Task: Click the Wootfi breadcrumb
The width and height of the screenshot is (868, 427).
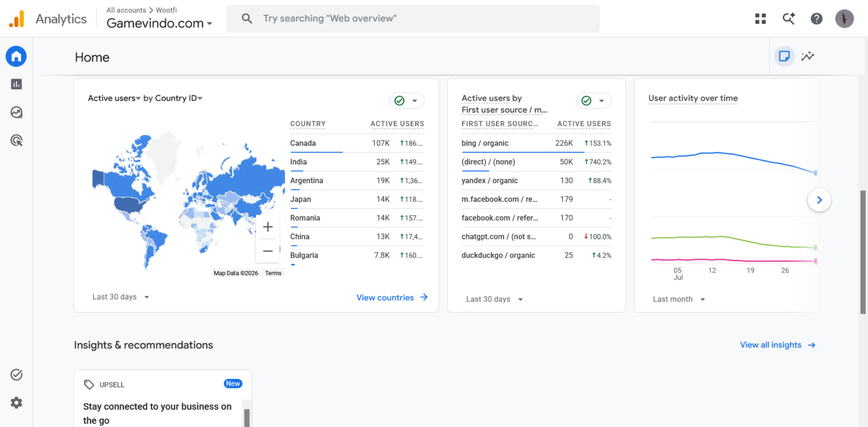Action: 167,10
